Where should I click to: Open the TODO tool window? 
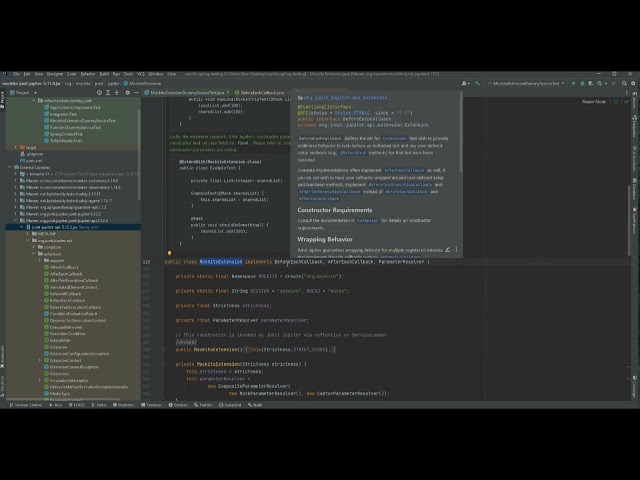(x=77, y=405)
